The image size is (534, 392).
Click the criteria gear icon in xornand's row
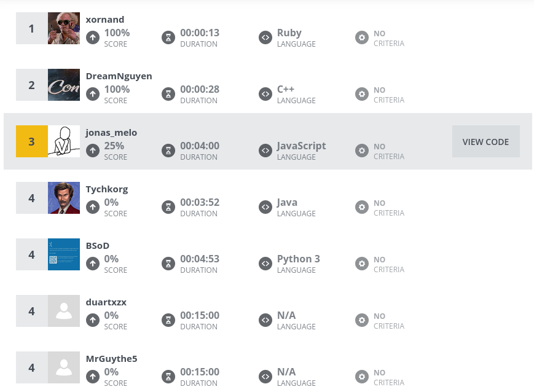[x=362, y=37]
